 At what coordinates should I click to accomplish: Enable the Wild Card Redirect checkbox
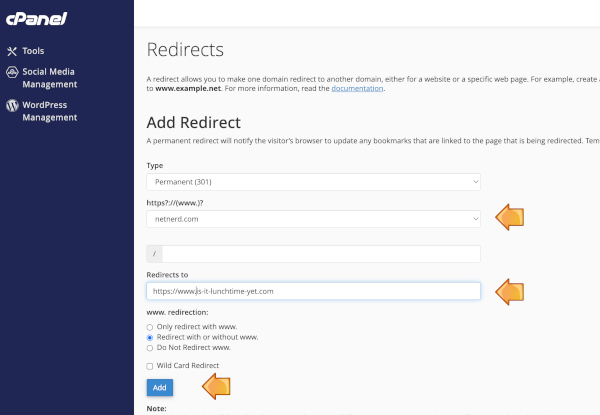[x=150, y=366]
